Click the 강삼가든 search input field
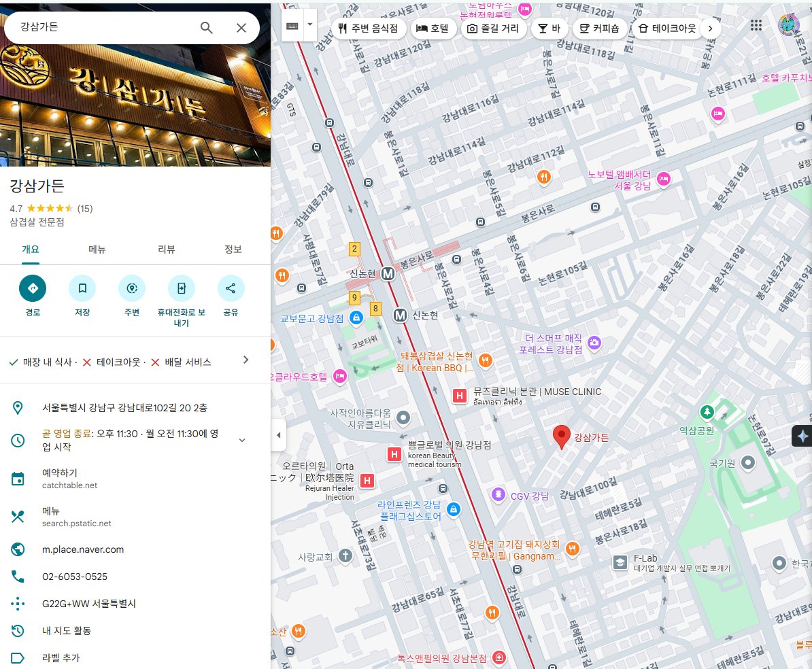The width and height of the screenshot is (812, 669). pos(103,27)
